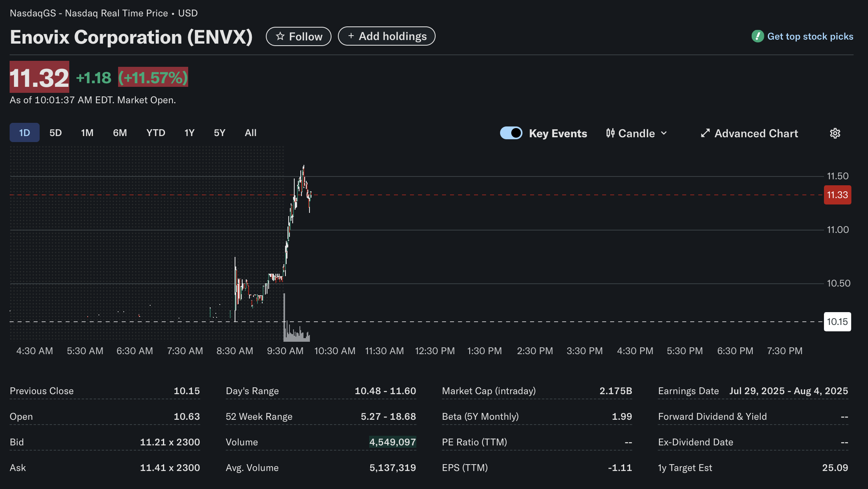Click the EPS (TTM) value -1.11
This screenshot has width=868, height=489.
[620, 468]
